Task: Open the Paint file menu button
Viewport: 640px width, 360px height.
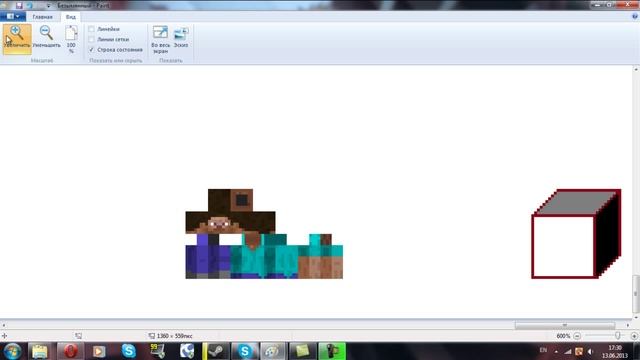Action: 13,16
